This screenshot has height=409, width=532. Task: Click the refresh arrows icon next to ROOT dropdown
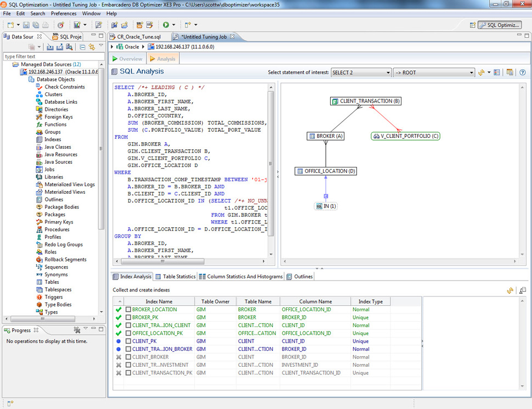point(481,72)
